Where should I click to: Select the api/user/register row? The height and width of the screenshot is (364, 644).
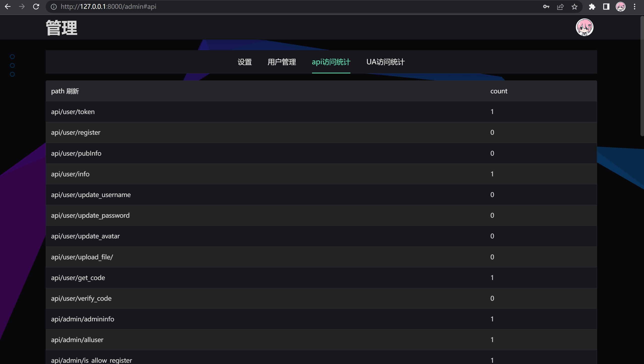point(321,132)
